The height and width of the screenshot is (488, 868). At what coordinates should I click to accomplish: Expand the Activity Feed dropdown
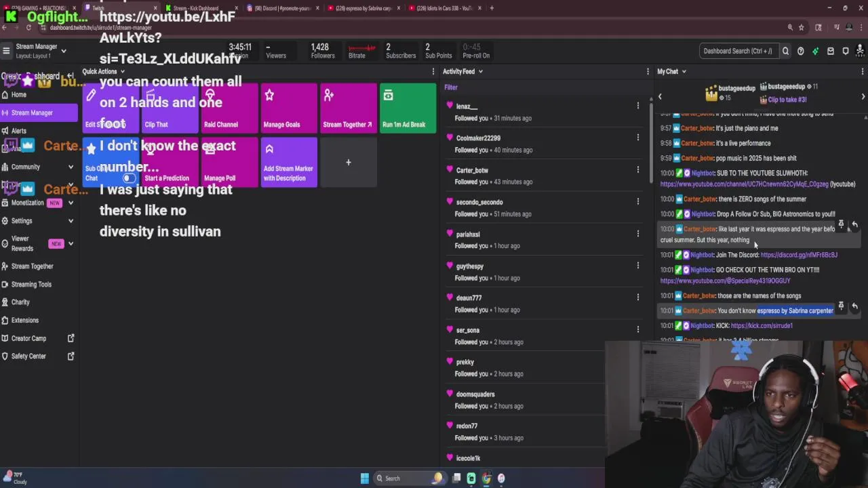(481, 71)
